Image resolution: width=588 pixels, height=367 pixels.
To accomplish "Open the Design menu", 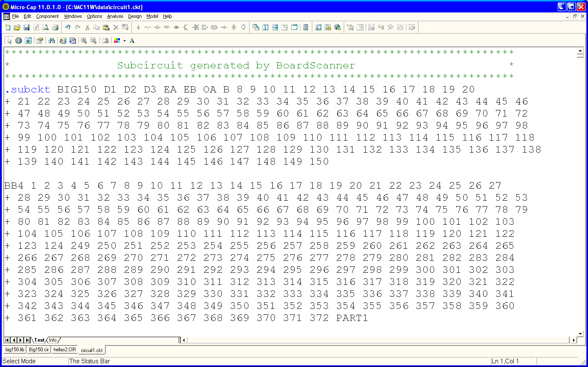I will pos(135,16).
